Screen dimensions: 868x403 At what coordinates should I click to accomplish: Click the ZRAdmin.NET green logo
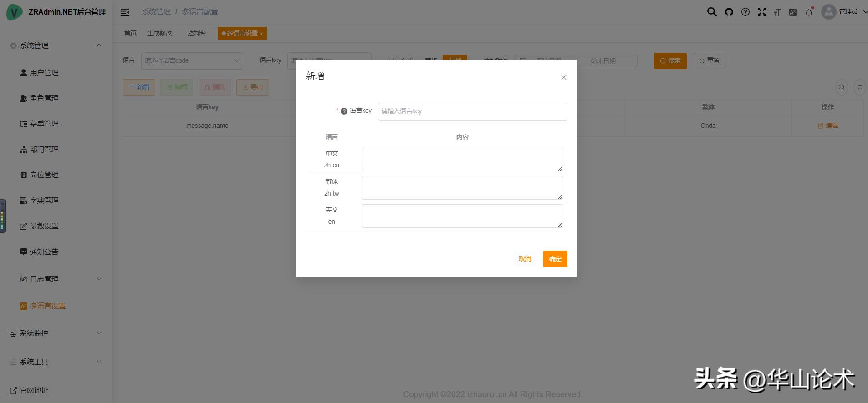(x=15, y=12)
